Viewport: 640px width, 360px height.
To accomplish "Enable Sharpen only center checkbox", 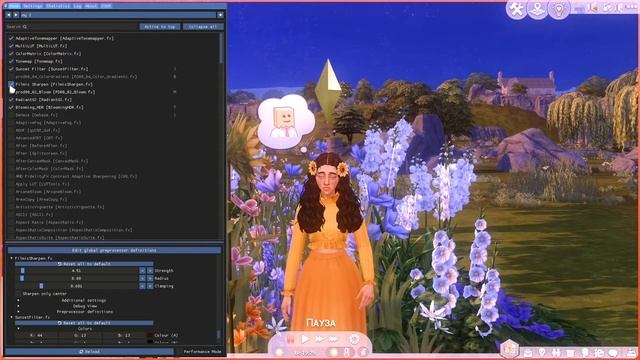I will pyautogui.click(x=18, y=294).
